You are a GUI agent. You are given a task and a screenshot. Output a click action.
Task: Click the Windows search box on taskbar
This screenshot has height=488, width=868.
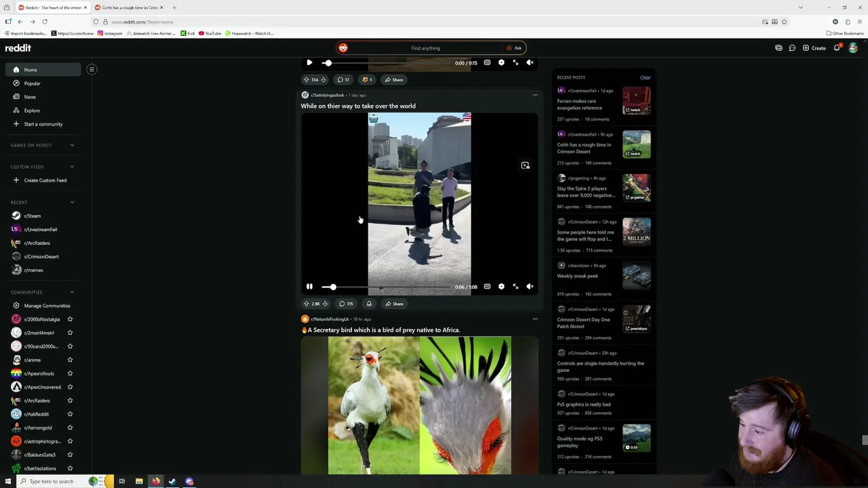tap(52, 481)
